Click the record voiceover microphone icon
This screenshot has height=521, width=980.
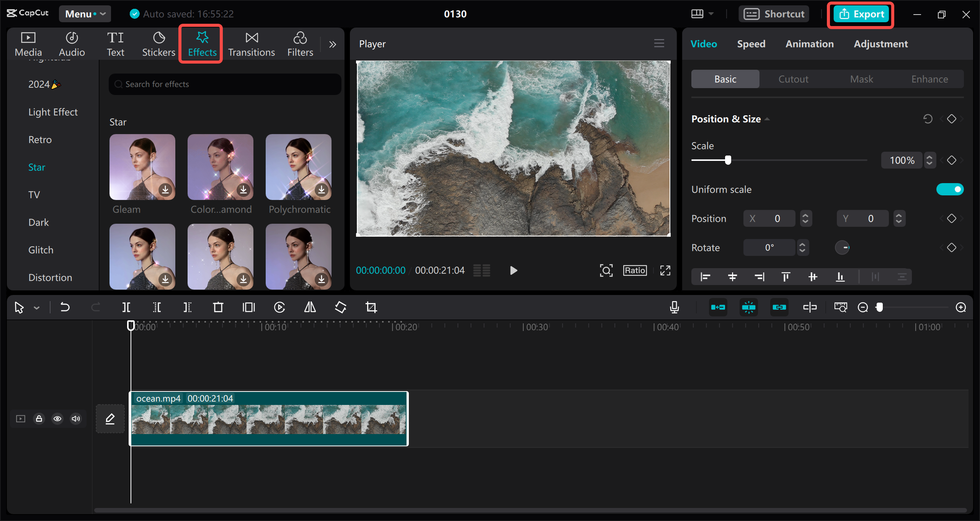click(674, 307)
